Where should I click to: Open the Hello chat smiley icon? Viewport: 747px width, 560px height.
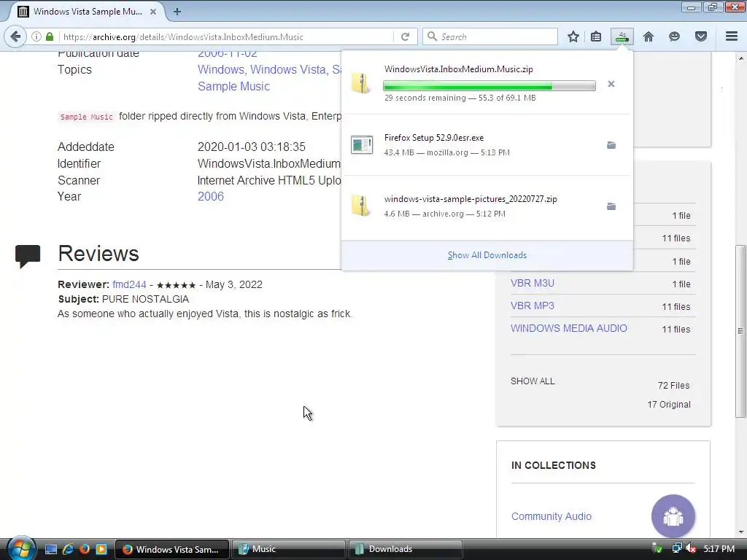click(x=674, y=36)
